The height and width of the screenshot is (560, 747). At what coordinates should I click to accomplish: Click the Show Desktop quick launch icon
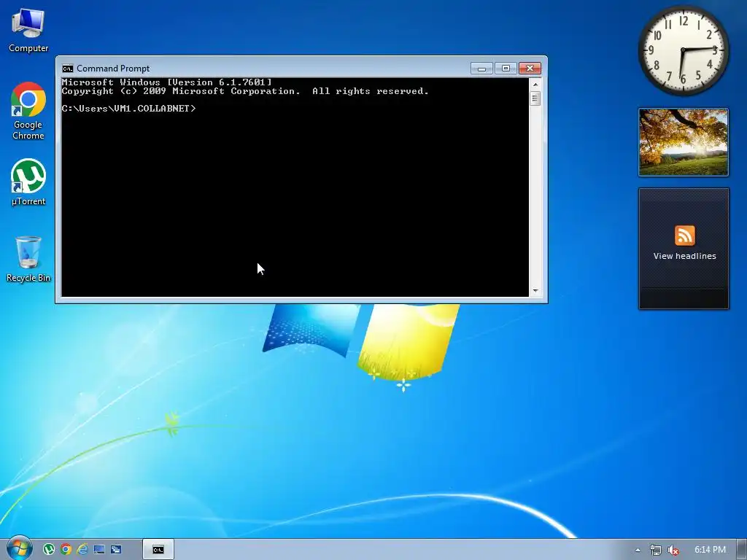(99, 550)
